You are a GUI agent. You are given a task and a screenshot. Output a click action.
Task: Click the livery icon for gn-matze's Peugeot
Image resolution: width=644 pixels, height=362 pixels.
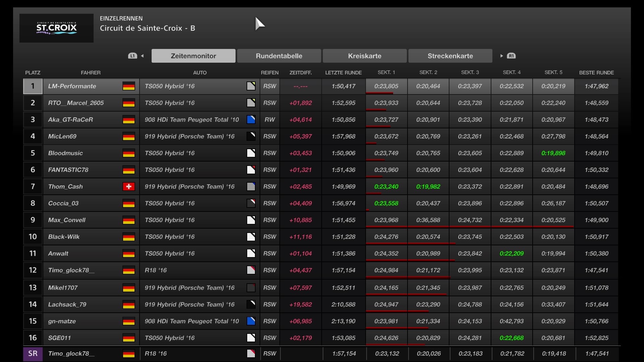coord(251,321)
